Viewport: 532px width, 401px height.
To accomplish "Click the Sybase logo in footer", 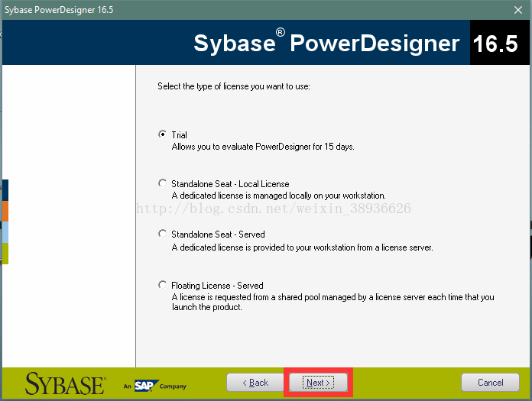I will (x=65, y=383).
